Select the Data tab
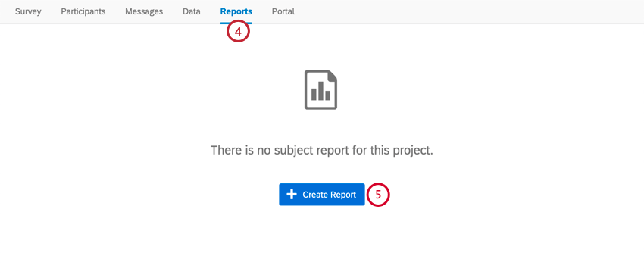The image size is (644, 278). tap(192, 11)
